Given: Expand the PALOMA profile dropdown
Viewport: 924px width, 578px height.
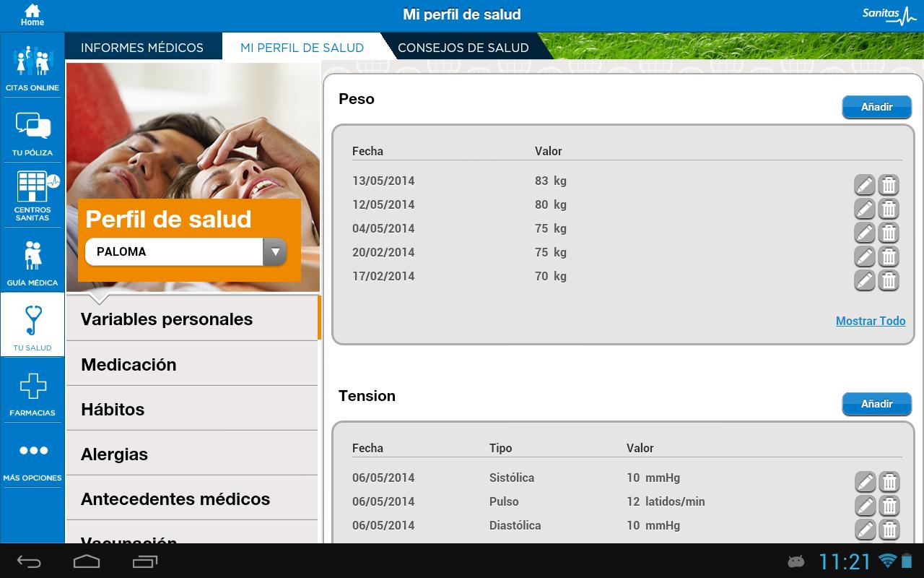Looking at the screenshot, I should tap(274, 252).
